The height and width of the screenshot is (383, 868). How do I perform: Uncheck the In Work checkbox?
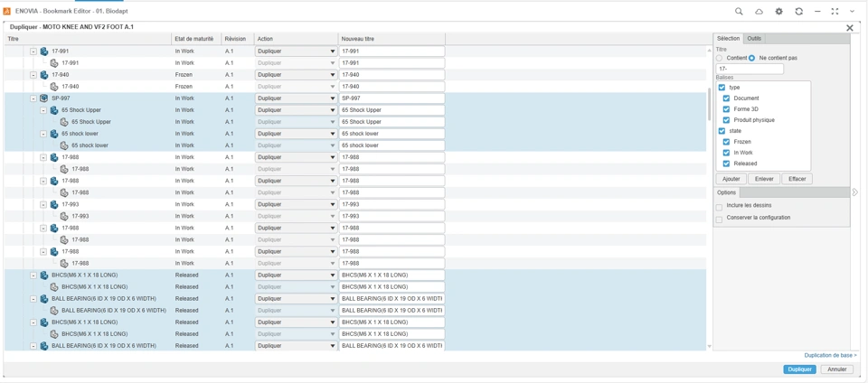tap(727, 153)
